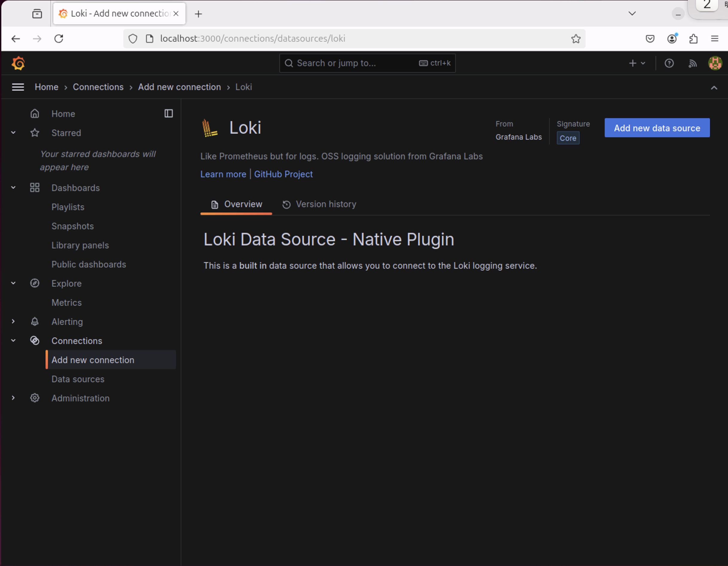Click Add new data source button

[x=657, y=128]
